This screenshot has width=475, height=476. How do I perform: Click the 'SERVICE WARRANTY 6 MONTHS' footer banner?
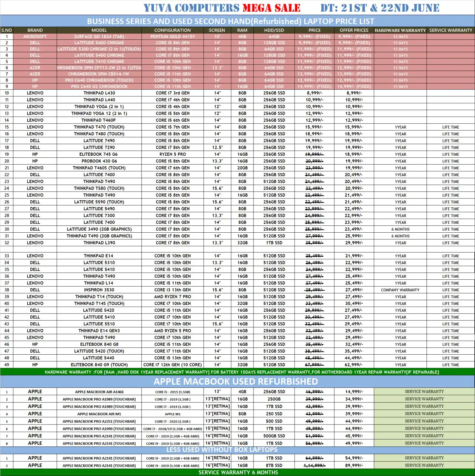click(237, 472)
